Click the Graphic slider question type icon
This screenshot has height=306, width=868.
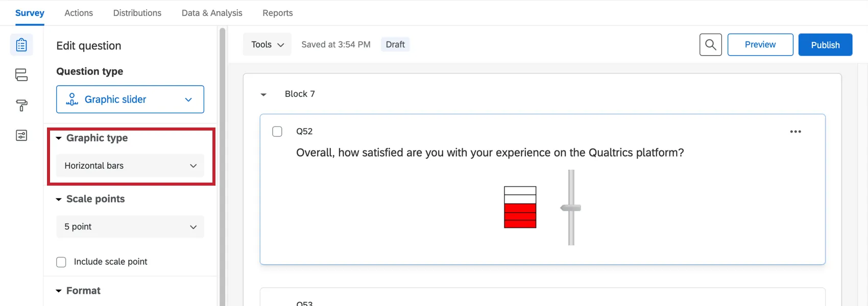(x=71, y=99)
